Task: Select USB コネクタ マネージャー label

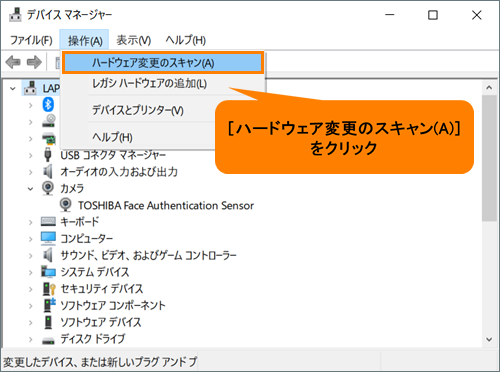Action: click(113, 155)
